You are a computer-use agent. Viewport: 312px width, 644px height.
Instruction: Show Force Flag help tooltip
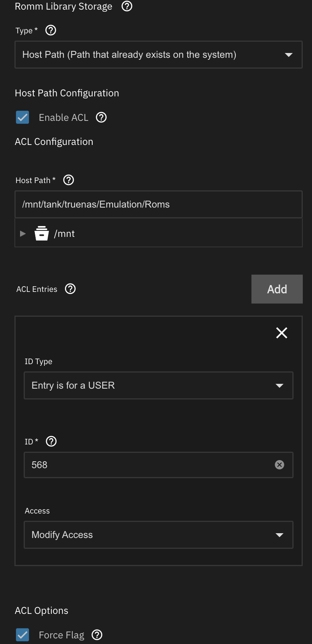pos(97,635)
